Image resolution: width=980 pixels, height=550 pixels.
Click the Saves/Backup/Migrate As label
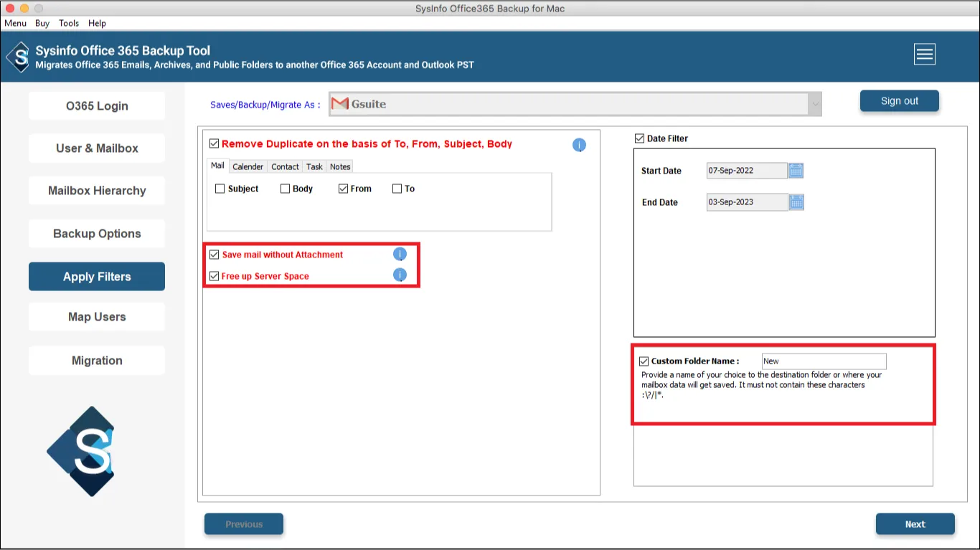265,105
